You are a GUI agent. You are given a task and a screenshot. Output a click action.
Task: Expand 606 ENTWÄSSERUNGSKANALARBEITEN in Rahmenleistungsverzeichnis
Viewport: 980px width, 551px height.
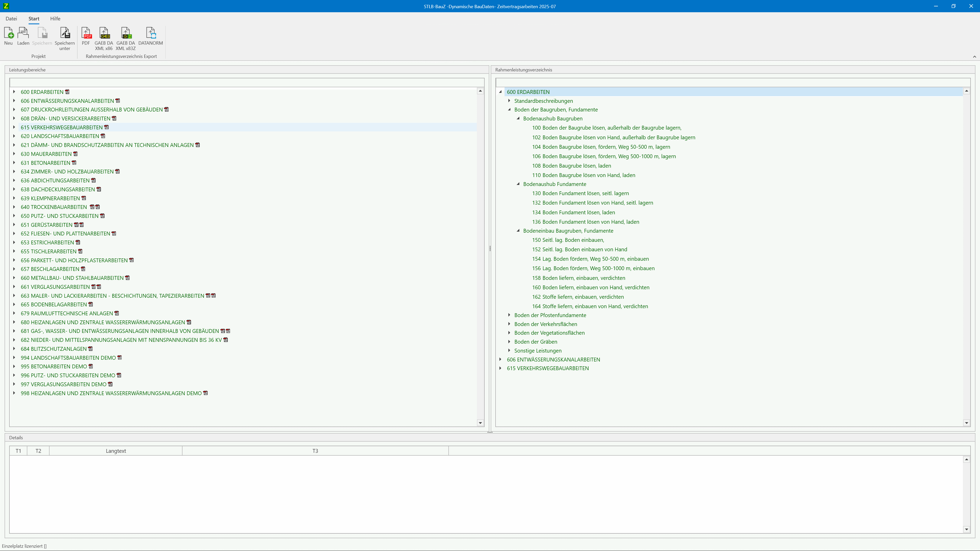pos(500,359)
